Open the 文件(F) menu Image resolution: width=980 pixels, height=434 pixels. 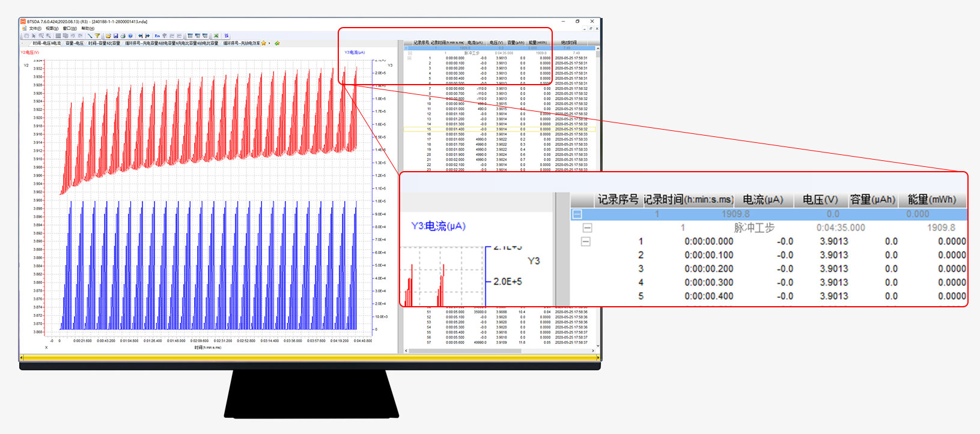pos(35,28)
